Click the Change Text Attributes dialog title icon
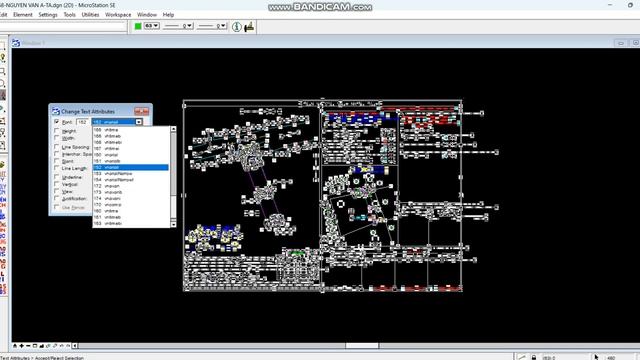Viewport: 640px width, 360px height. [x=56, y=111]
